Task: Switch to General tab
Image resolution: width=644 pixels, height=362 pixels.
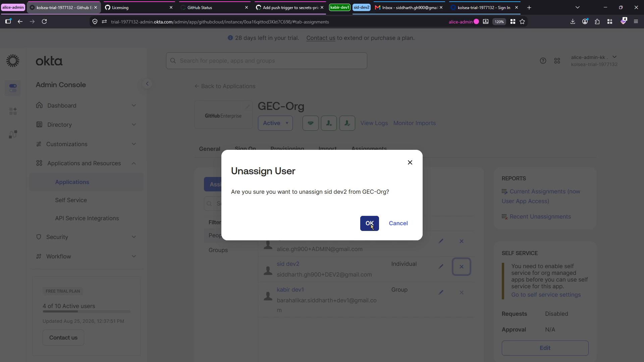Action: [x=210, y=148]
